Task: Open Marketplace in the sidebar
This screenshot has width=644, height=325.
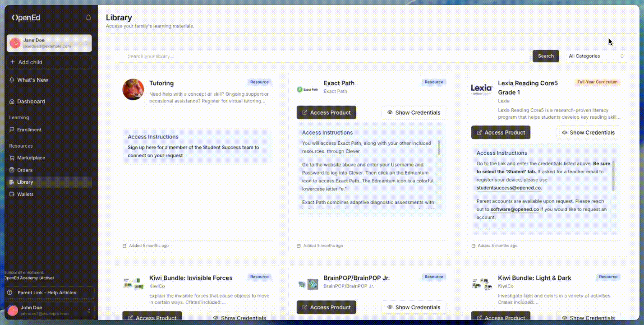Action: (31, 158)
